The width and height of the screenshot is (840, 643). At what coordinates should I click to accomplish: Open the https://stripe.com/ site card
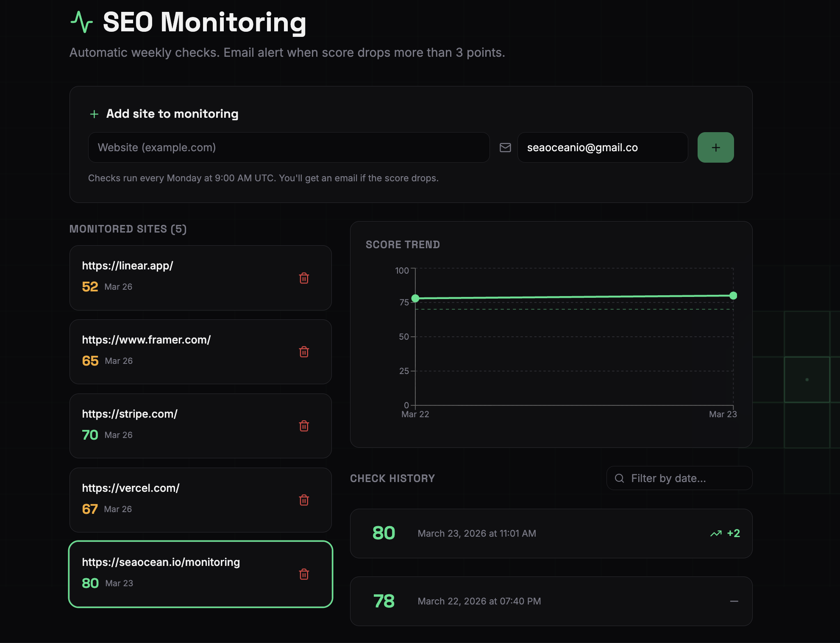[x=200, y=426]
